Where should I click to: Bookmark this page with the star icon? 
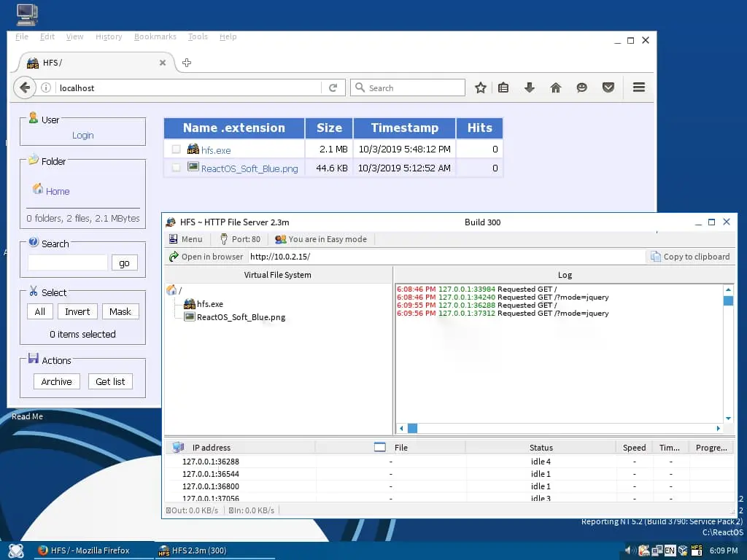pos(481,87)
